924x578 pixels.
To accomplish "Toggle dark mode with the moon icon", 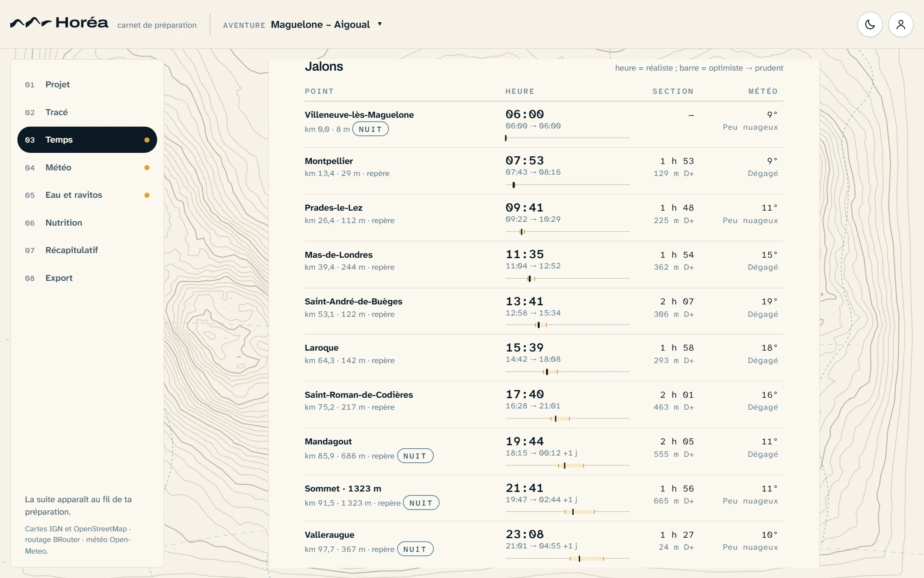I will [870, 24].
